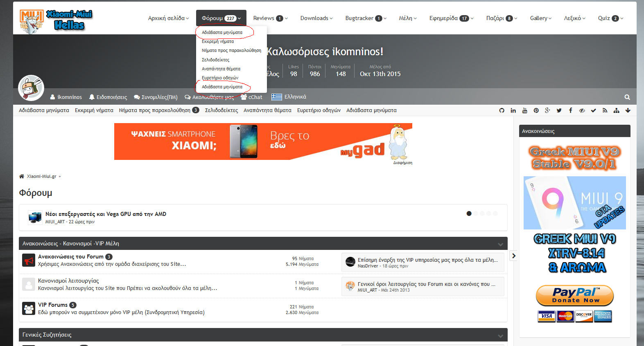The height and width of the screenshot is (346, 644).
Task: Collapse the Ανακοινώσεις - Κανονισμοί category
Action: (500, 244)
